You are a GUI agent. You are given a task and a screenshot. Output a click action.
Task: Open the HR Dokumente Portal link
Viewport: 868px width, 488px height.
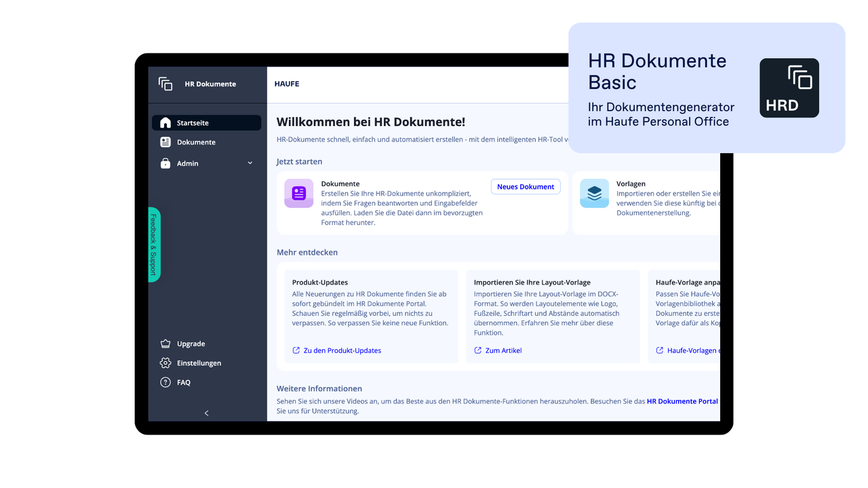[682, 401]
